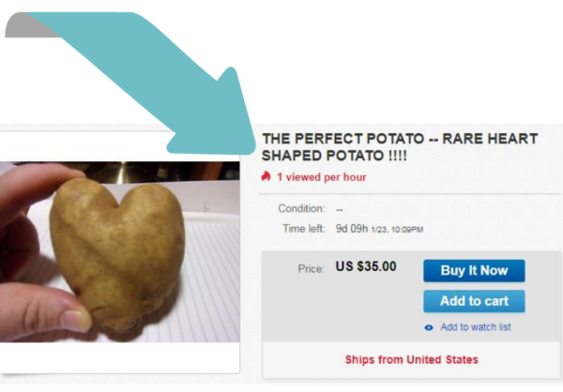
Task: Open the heart shaped potato photo
Action: tap(120, 251)
